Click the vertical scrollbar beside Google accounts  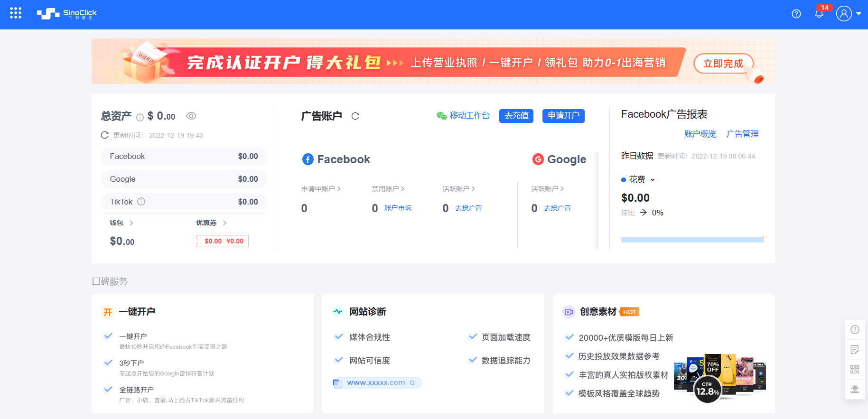click(x=597, y=200)
